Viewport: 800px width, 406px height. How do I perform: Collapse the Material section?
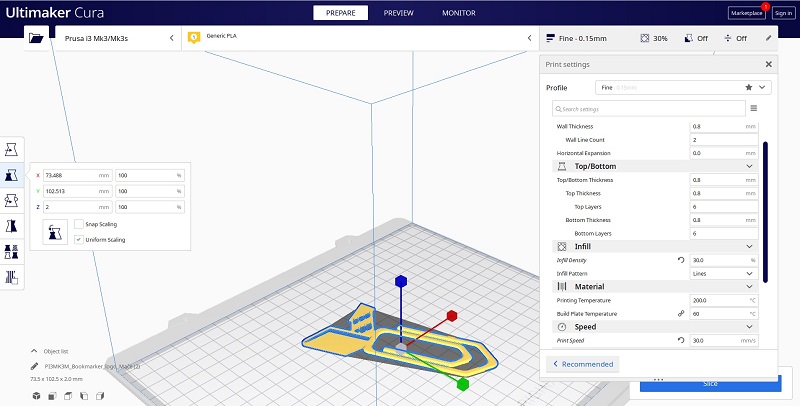coord(749,287)
